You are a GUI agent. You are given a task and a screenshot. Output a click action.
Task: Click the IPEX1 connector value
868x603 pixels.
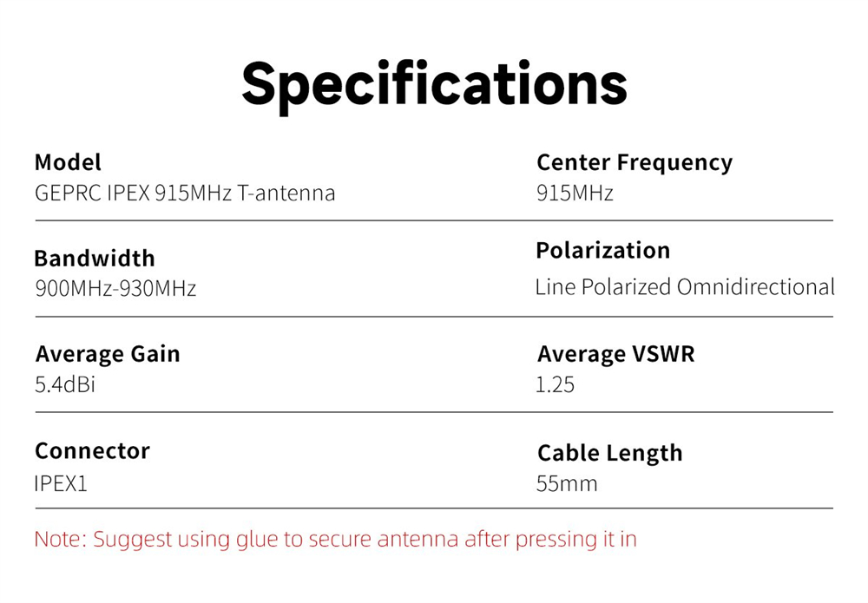pos(61,482)
